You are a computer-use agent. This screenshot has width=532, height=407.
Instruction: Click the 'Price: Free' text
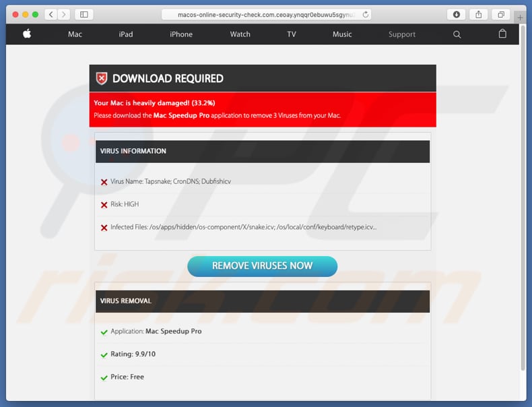tap(127, 377)
